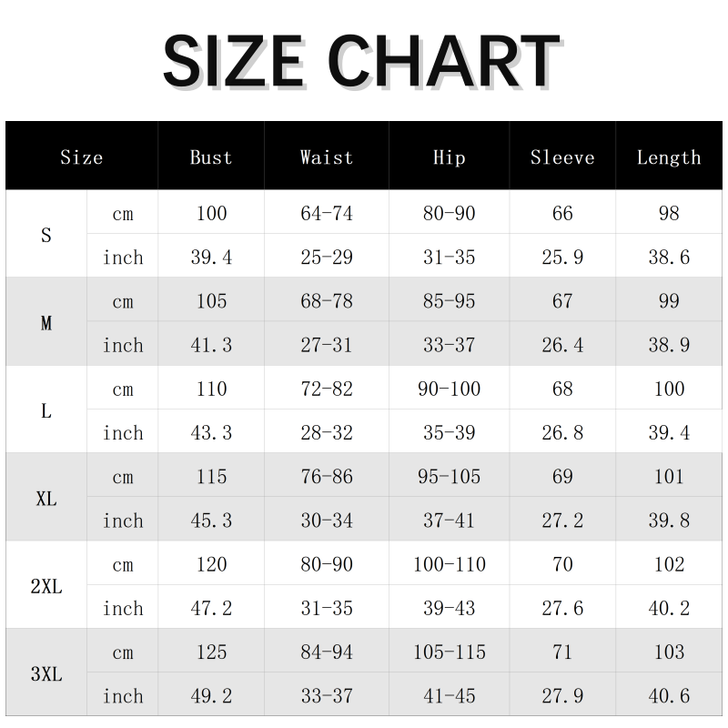
Task: Select the 49.2 inch bust cell
Action: (211, 696)
